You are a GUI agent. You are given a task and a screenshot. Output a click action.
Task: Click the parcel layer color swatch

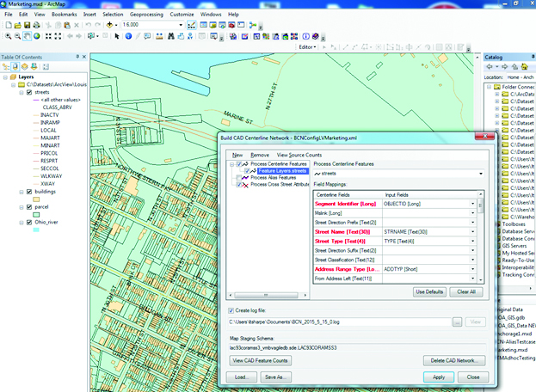[x=36, y=215]
